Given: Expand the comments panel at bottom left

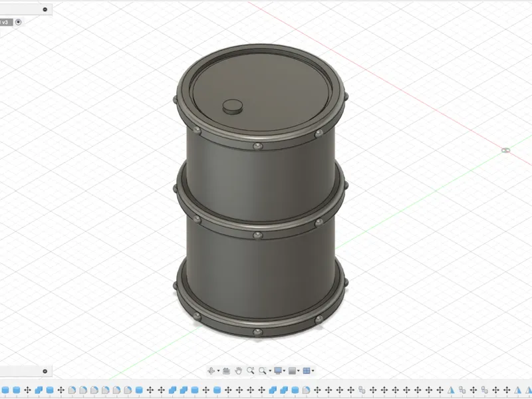Looking at the screenshot, I should coord(45,371).
